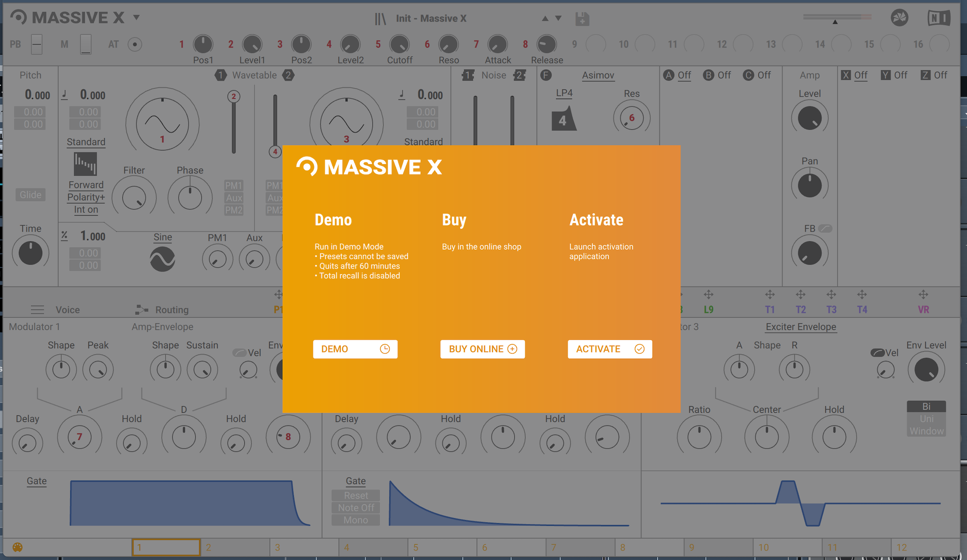Click the save preset floppy icon
The height and width of the screenshot is (560, 967).
point(582,18)
